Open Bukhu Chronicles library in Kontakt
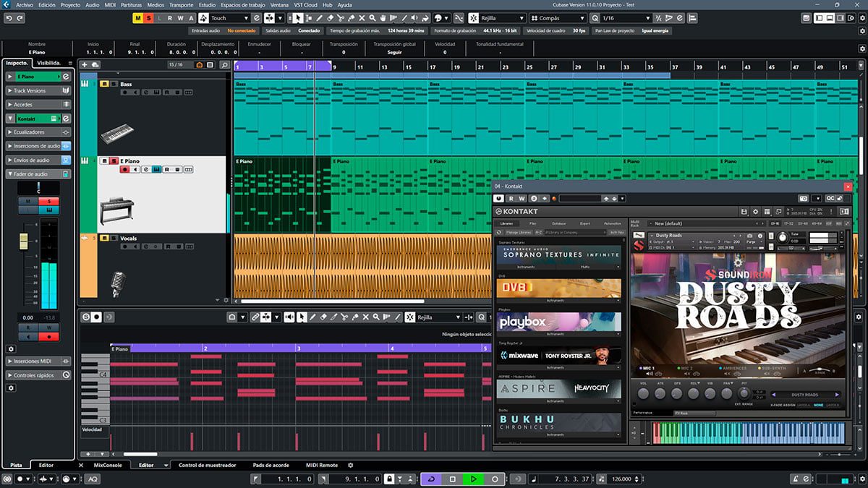The image size is (868, 488). coord(558,422)
